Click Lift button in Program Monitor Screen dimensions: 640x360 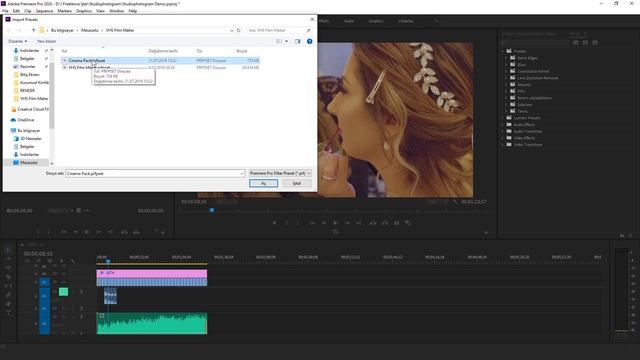[373, 223]
